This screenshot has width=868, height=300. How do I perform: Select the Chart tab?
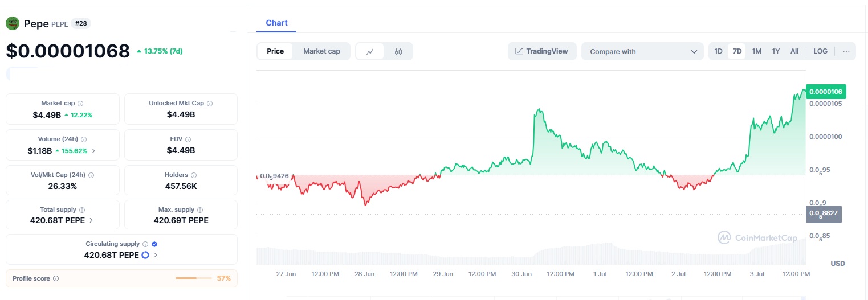point(276,23)
